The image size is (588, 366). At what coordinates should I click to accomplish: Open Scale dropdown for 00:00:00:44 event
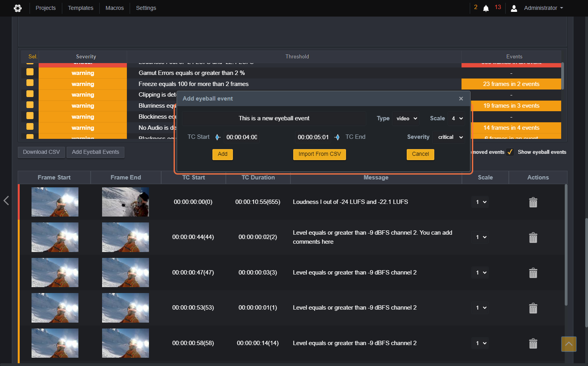click(480, 237)
